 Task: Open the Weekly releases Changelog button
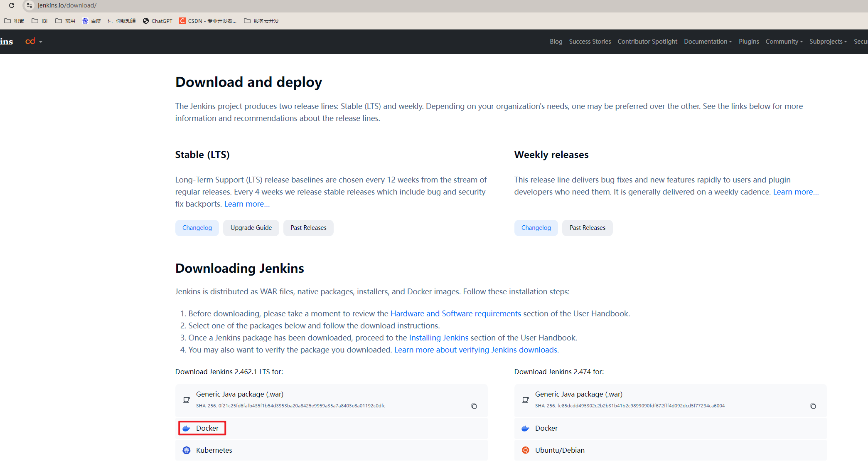[x=536, y=228]
